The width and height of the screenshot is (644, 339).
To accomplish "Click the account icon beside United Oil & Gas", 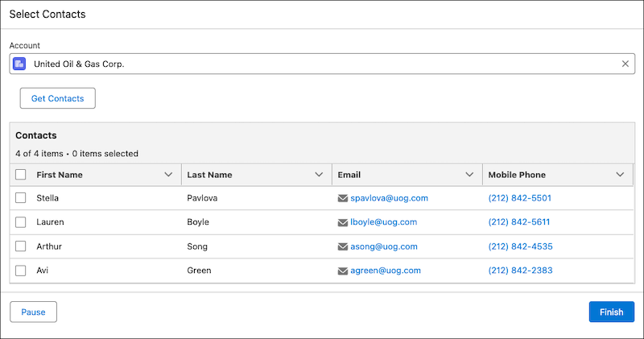I will tap(19, 64).
